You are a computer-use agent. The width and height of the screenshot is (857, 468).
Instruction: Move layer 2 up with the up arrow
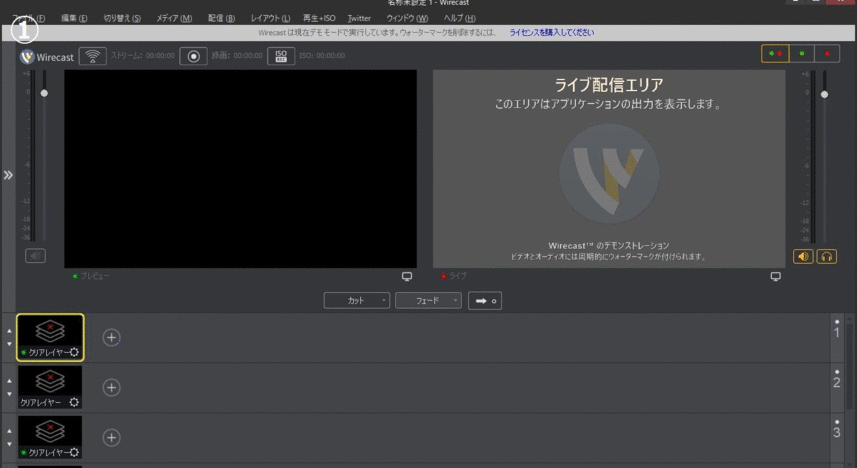tap(9, 381)
